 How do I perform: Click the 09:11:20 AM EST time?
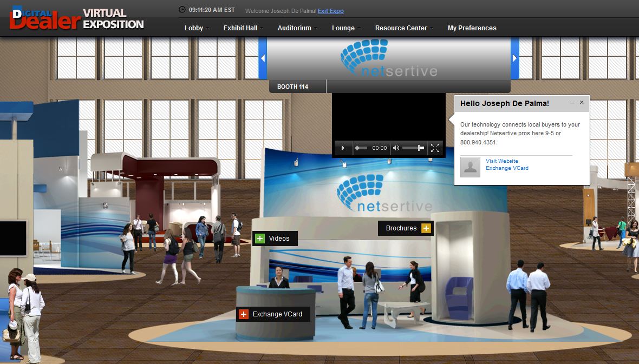(212, 10)
